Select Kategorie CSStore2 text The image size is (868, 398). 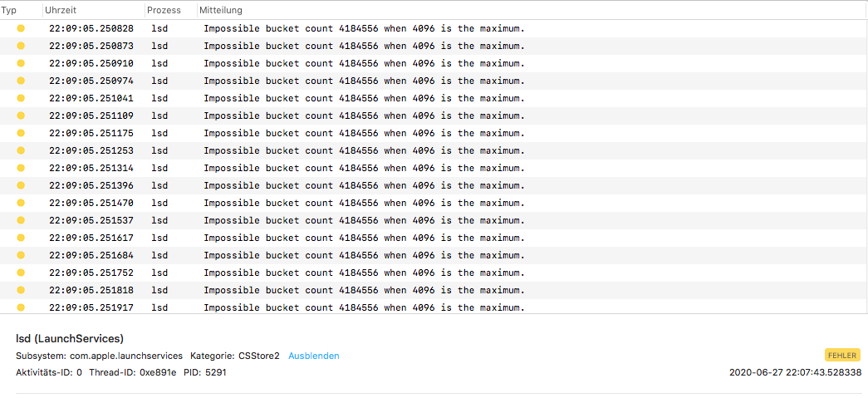235,356
